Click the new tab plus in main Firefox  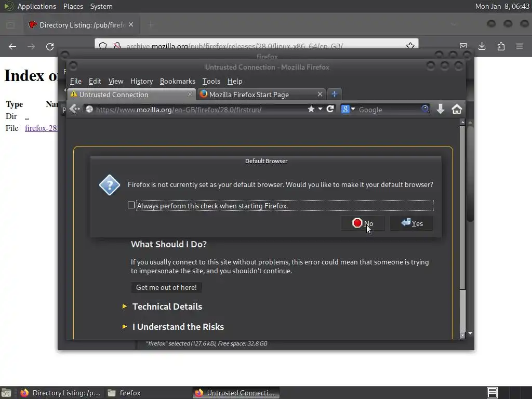(151, 25)
